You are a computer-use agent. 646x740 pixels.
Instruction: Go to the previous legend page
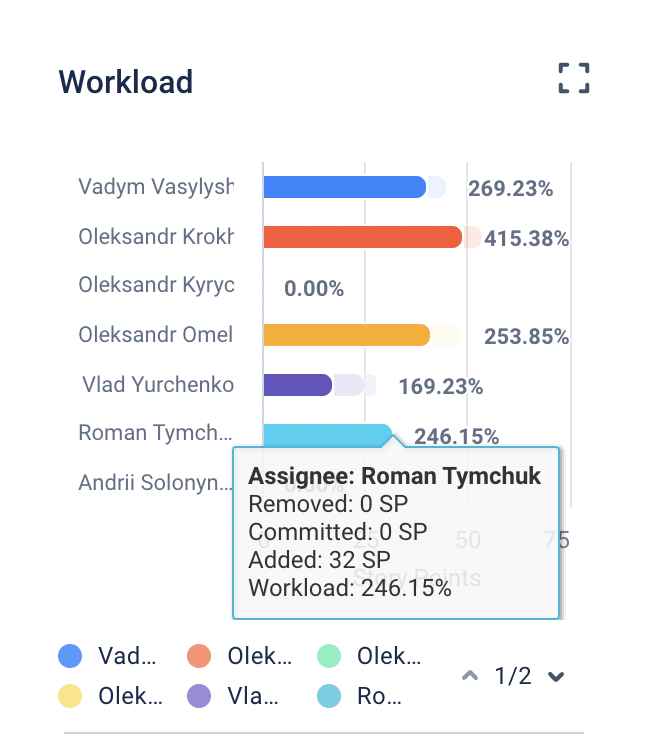click(470, 677)
